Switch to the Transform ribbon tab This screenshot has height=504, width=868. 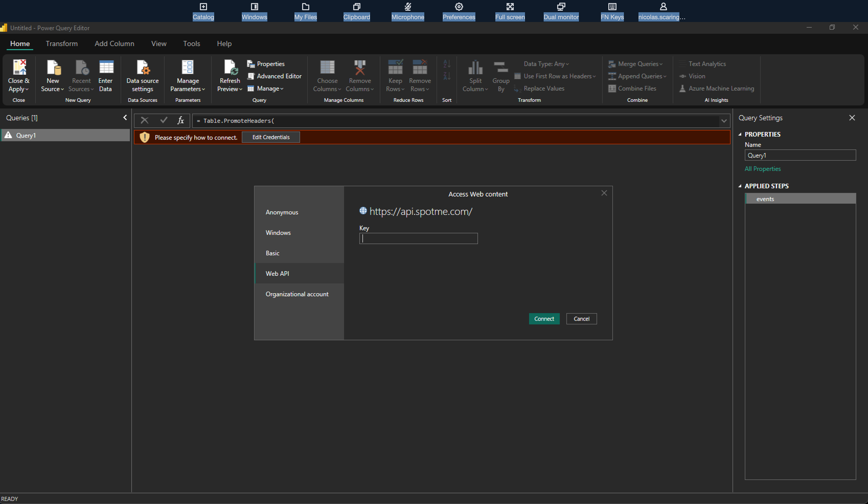(x=62, y=43)
